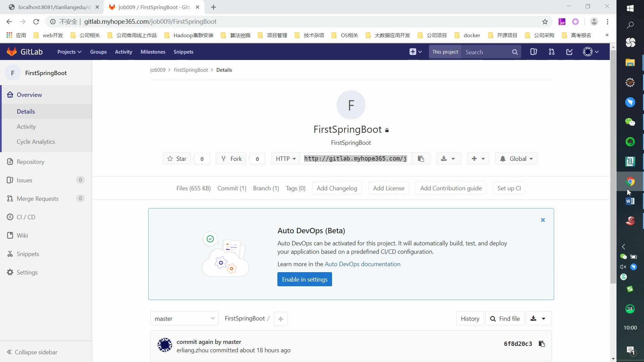Click the Enable in settings button
The width and height of the screenshot is (644, 362).
click(x=304, y=279)
